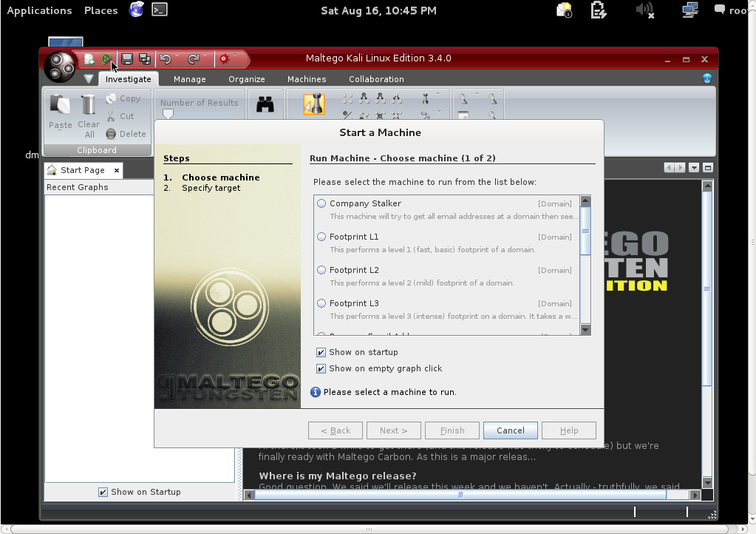
Task: Click the Save All icon
Action: pos(145,59)
